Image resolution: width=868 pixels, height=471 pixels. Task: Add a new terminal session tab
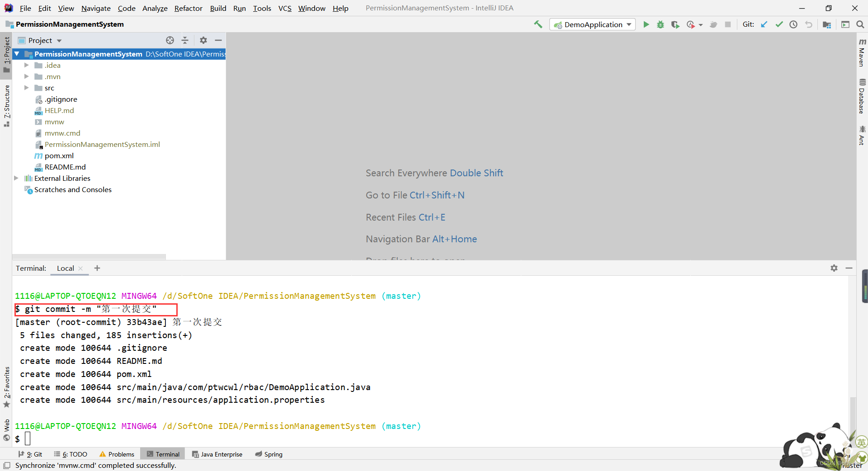click(x=97, y=268)
